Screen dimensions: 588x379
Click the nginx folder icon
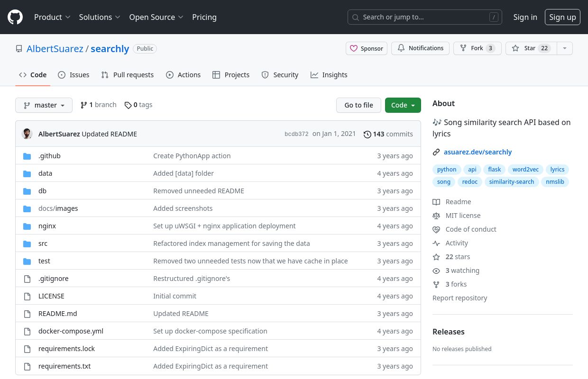tap(27, 226)
